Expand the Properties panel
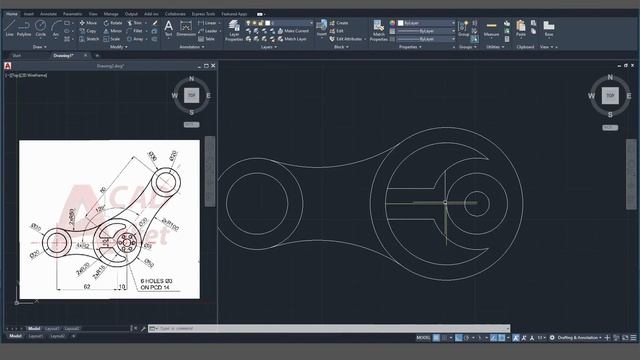 click(410, 47)
